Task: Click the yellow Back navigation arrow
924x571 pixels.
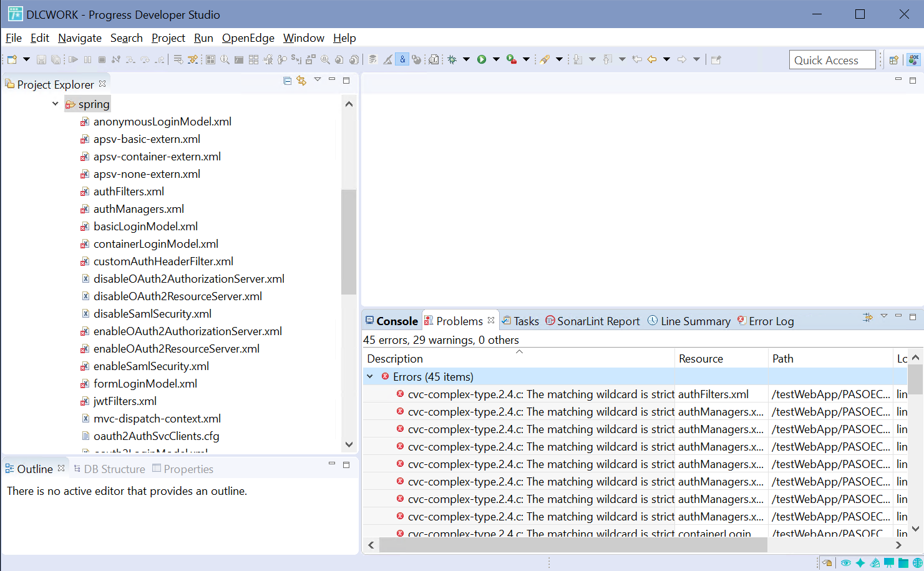Action: pyautogui.click(x=652, y=60)
